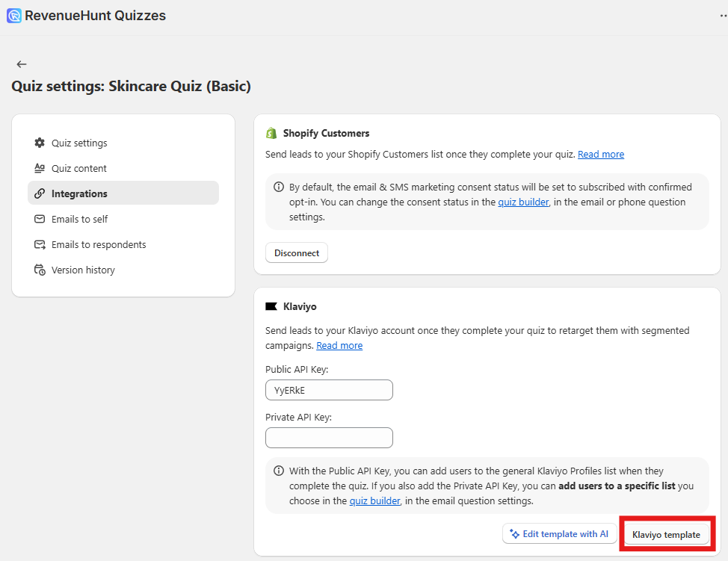Focus the Public API Key field
The height and width of the screenshot is (561, 728).
329,390
